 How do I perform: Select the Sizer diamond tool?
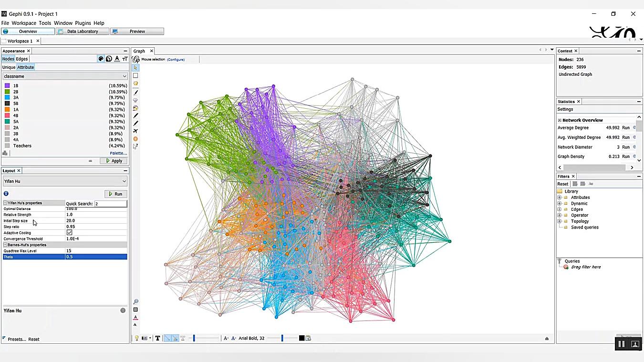click(x=135, y=100)
